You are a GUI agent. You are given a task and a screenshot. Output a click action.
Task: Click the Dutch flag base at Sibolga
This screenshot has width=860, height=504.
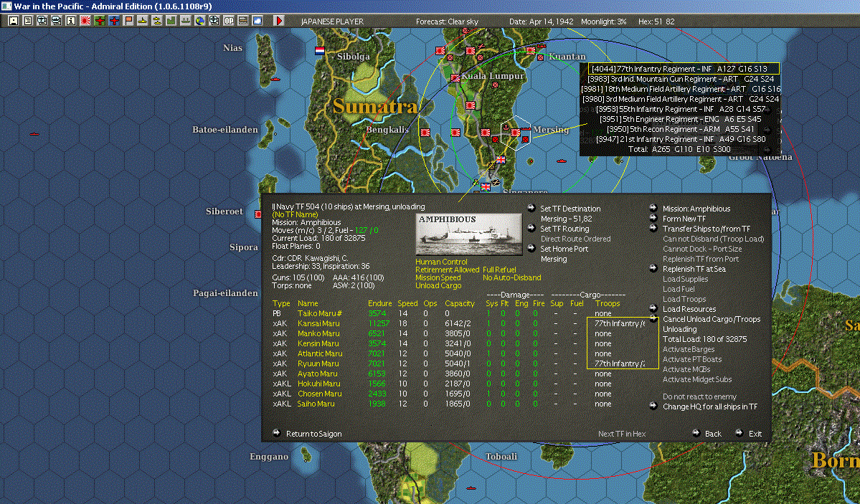click(x=320, y=51)
